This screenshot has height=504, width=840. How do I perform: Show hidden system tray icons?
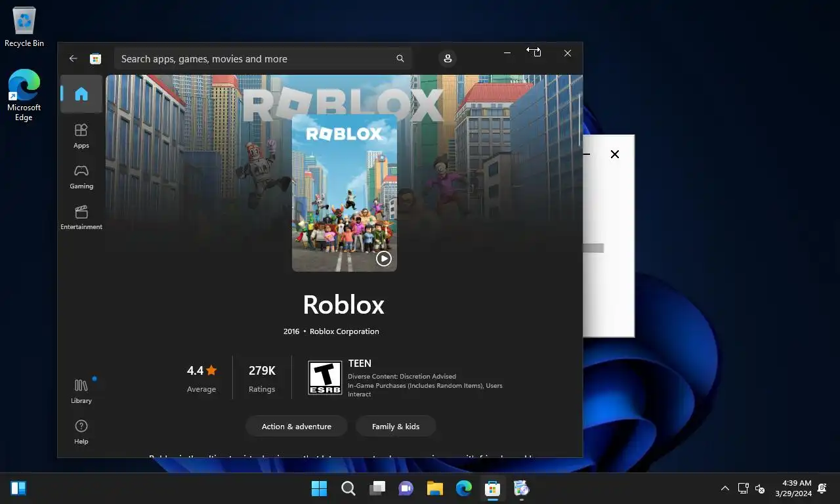pyautogui.click(x=725, y=488)
